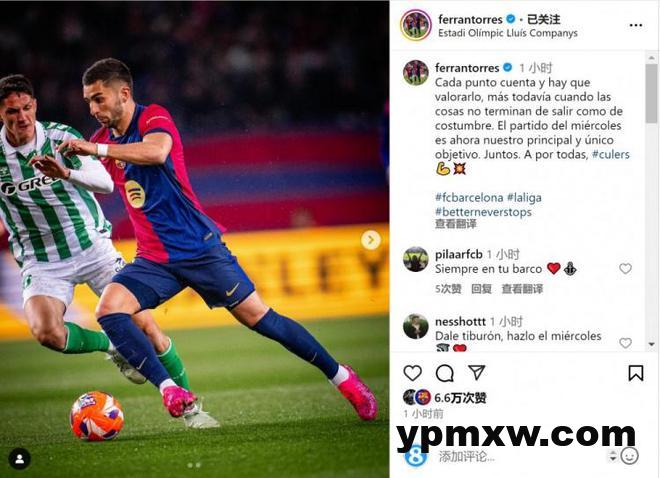
Task: Open ferrantorres profile picture in header
Action: [x=416, y=26]
